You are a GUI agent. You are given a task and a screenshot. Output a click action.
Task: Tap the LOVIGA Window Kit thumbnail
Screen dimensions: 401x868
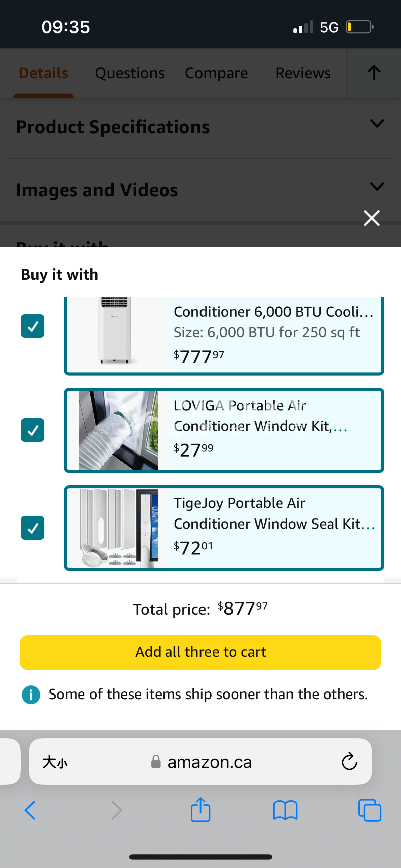point(118,430)
